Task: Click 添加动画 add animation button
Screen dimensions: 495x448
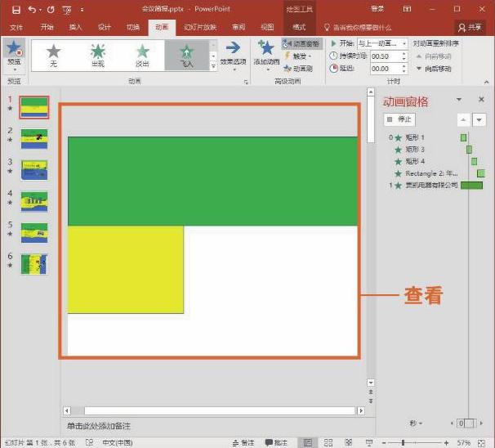Action: point(266,56)
